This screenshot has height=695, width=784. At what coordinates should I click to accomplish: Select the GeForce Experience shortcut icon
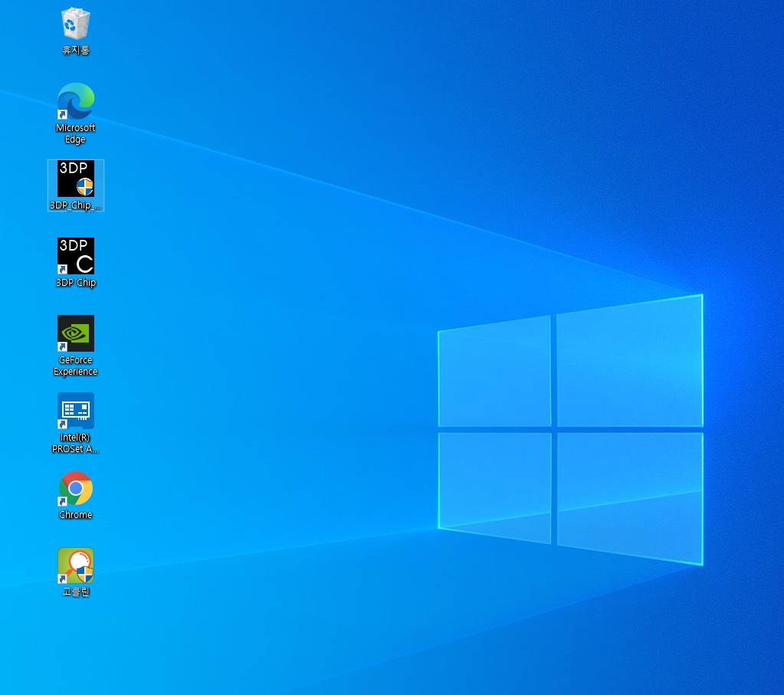click(76, 333)
